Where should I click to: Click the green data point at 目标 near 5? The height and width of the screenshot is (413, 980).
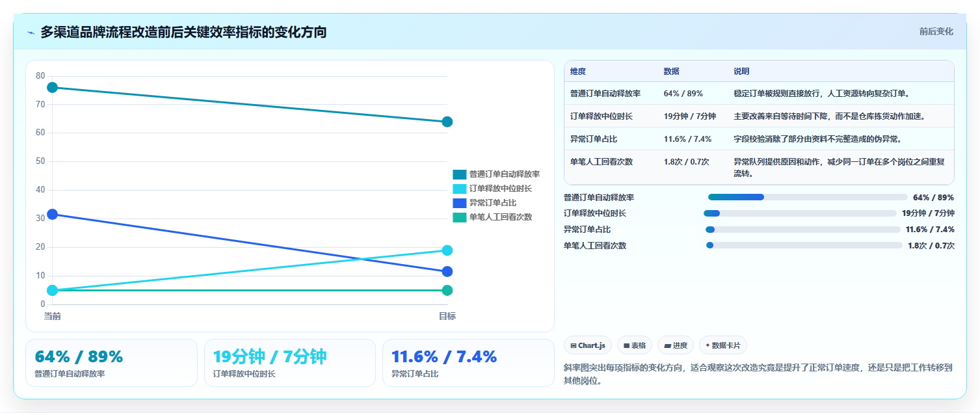click(x=447, y=290)
